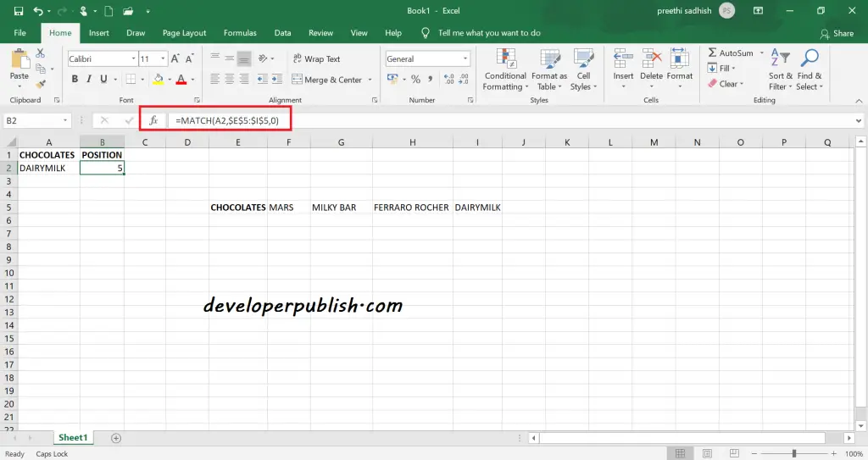Expand Merge & Center dropdown arrow
The image size is (868, 460).
coord(370,80)
